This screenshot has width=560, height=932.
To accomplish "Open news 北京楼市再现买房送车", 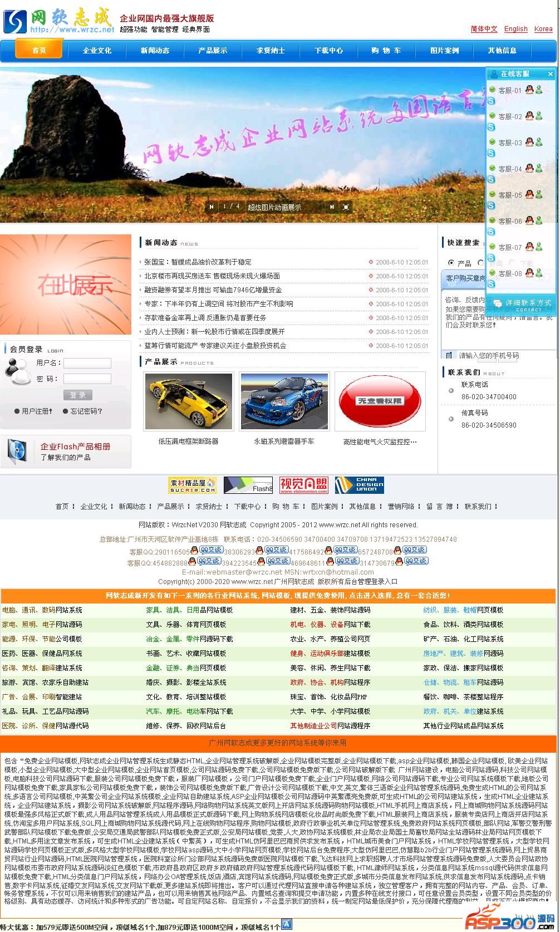I will click(212, 276).
